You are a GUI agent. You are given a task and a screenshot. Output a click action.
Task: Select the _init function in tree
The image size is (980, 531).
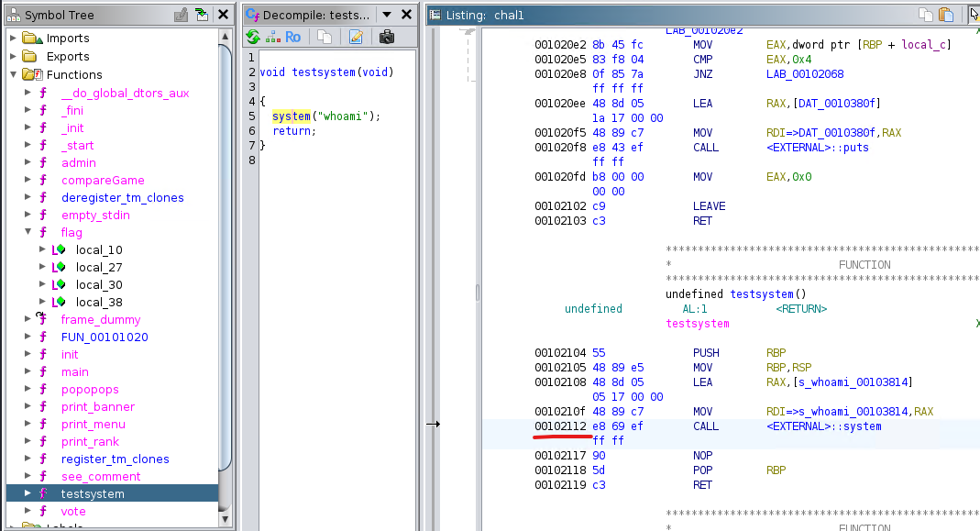[x=72, y=128]
